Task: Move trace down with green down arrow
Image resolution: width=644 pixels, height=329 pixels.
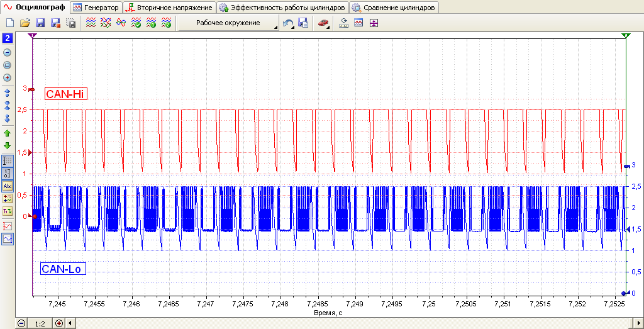Action: pyautogui.click(x=8, y=145)
